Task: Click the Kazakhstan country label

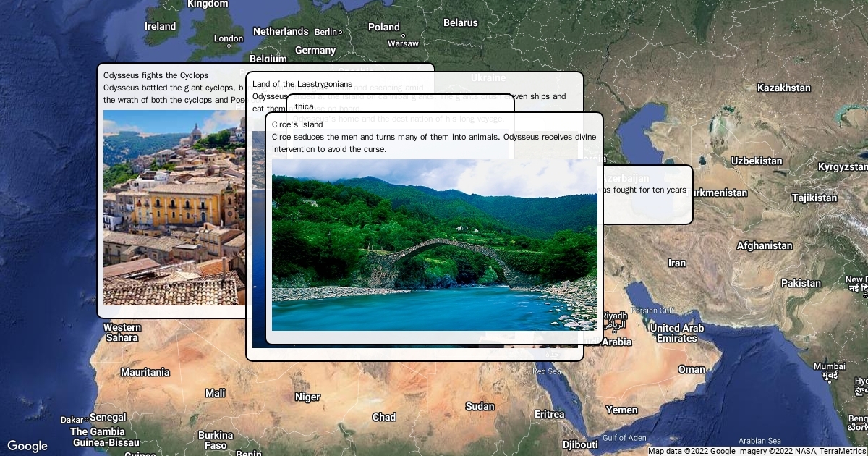Action: click(x=783, y=88)
